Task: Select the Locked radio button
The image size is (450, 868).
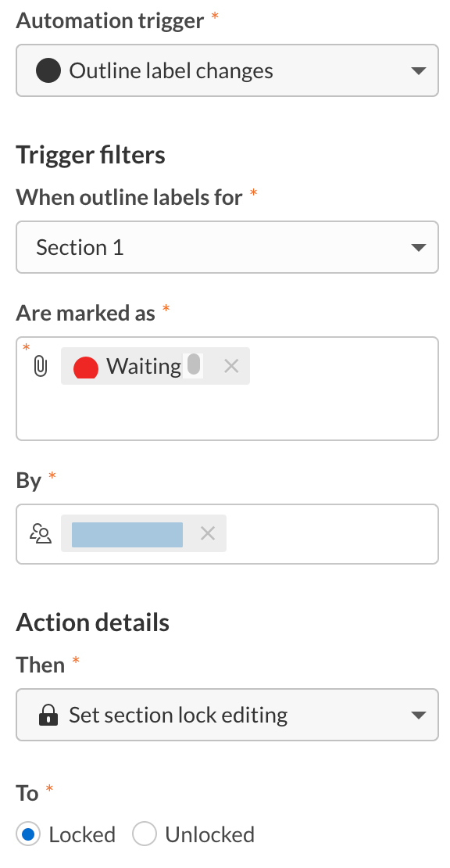Action: [x=28, y=834]
